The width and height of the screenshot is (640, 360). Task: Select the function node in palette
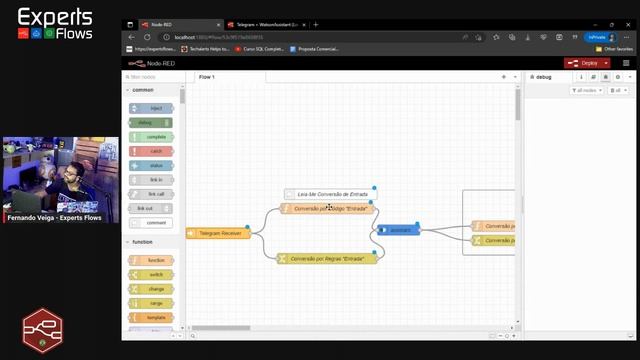[151, 260]
